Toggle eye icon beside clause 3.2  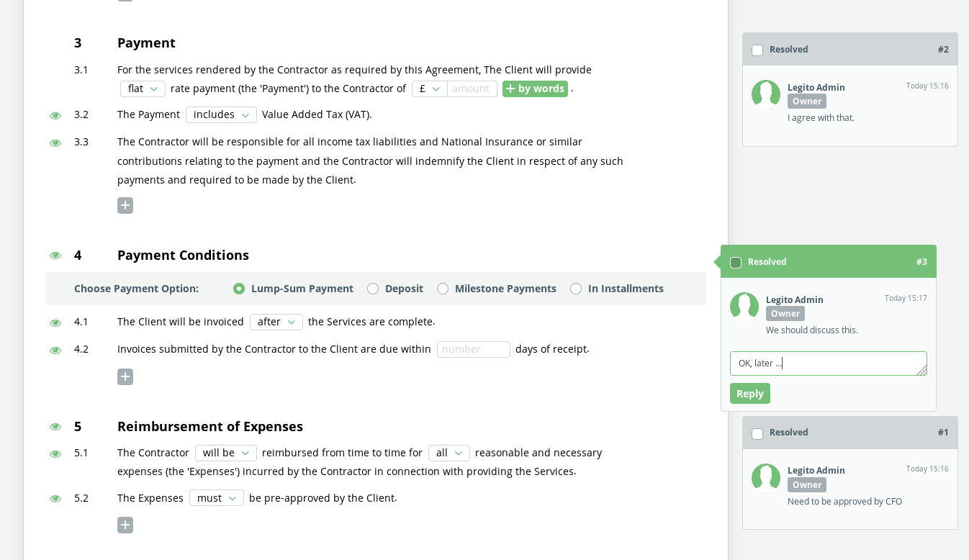click(55, 115)
